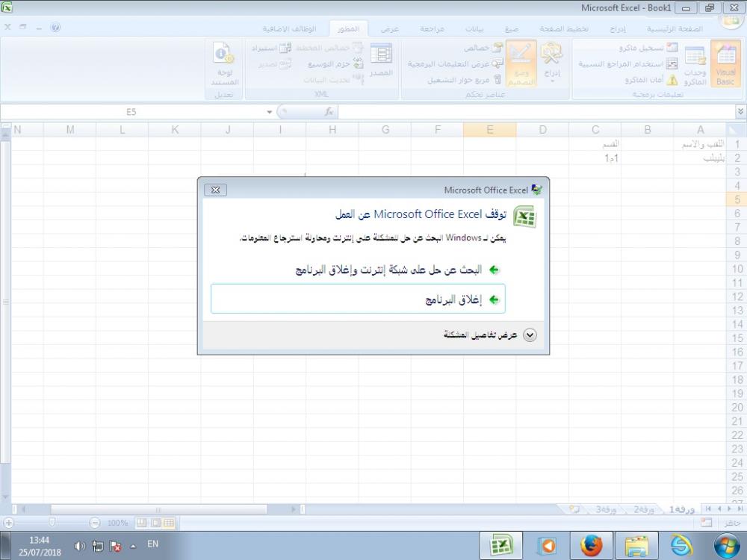Screen dimensions: 747x560
Task: Click Map Properties (خصائص المخطط)
Action: [x=329, y=48]
